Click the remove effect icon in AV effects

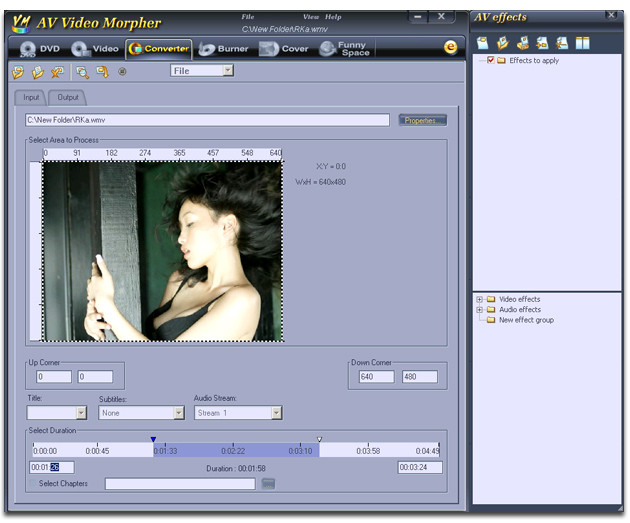[x=562, y=43]
